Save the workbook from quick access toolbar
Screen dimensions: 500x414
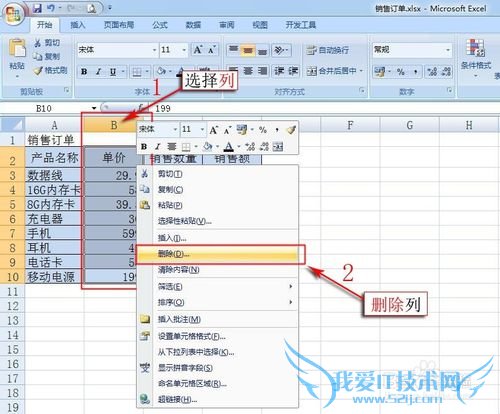point(37,8)
